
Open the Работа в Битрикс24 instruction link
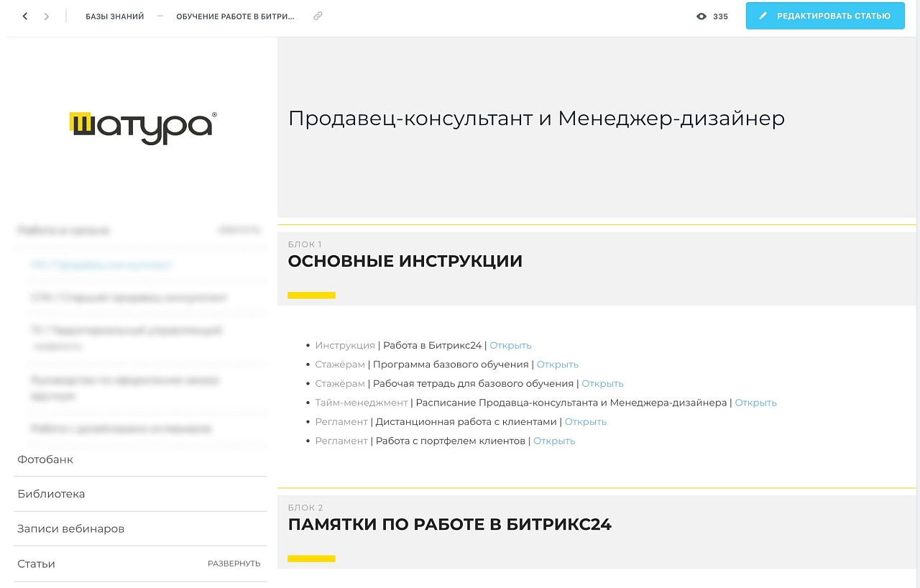[x=510, y=345]
